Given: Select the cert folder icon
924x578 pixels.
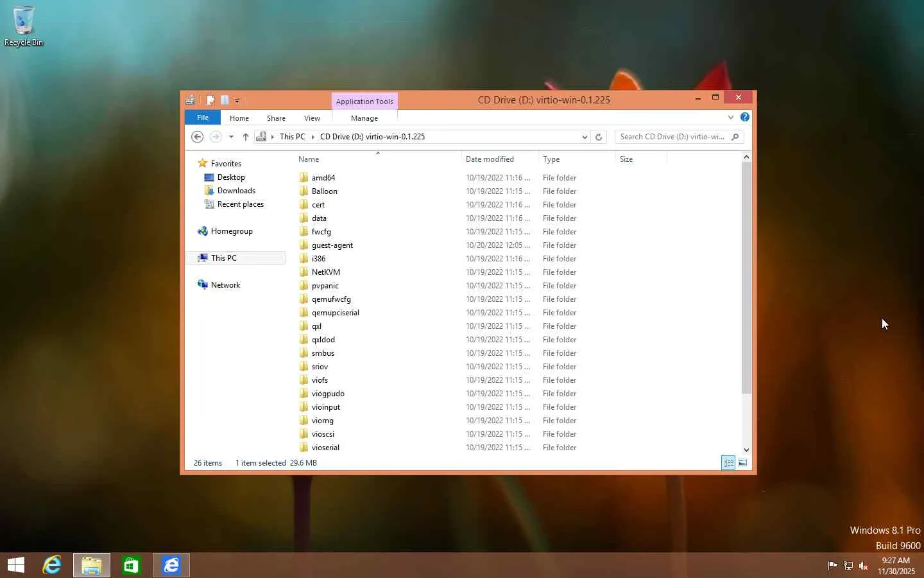Looking at the screenshot, I should [304, 204].
